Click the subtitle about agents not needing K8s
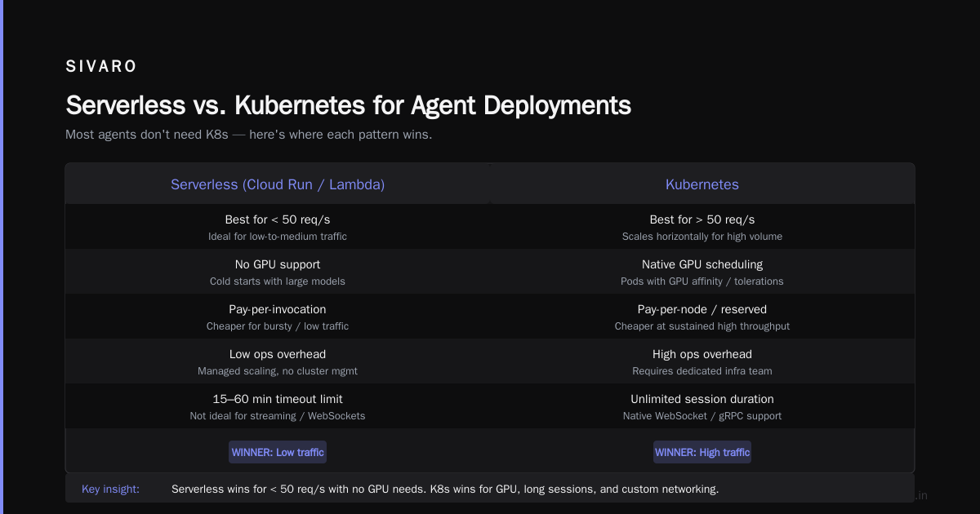The height and width of the screenshot is (514, 980). (x=248, y=135)
